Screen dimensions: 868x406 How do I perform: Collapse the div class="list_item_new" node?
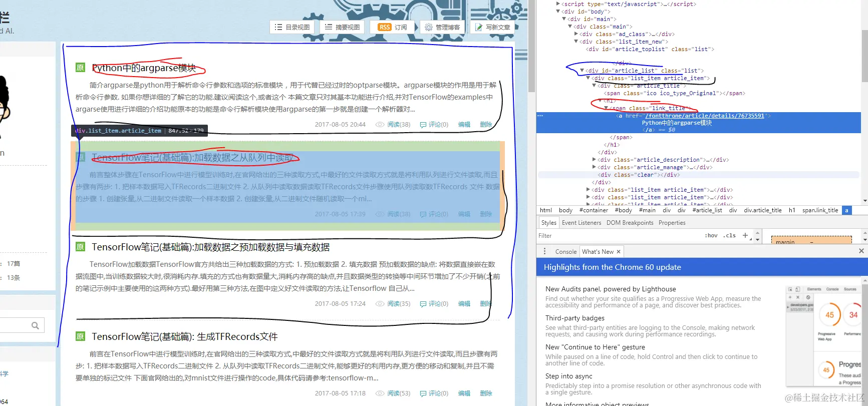576,42
